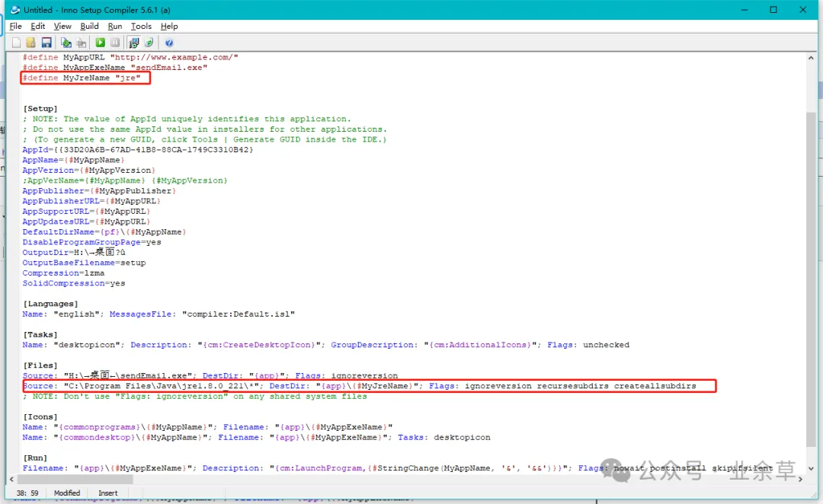Click the 'DisableProgramGroupPage=yes' line
Image resolution: width=823 pixels, height=504 pixels.
coord(92,242)
